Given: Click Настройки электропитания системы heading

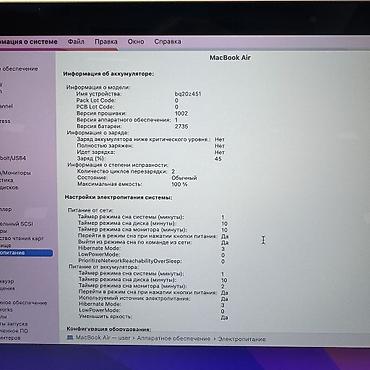Looking at the screenshot, I should tap(118, 197).
